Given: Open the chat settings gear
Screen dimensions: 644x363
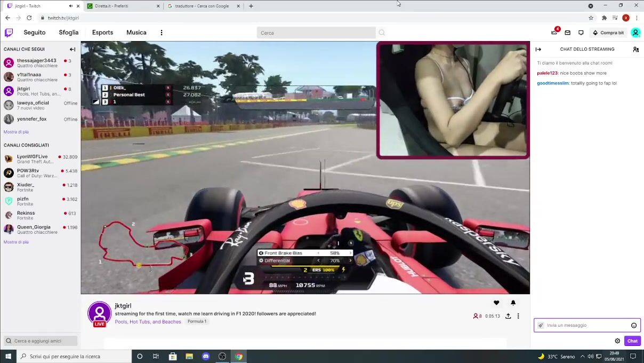Looking at the screenshot, I should 617,341.
